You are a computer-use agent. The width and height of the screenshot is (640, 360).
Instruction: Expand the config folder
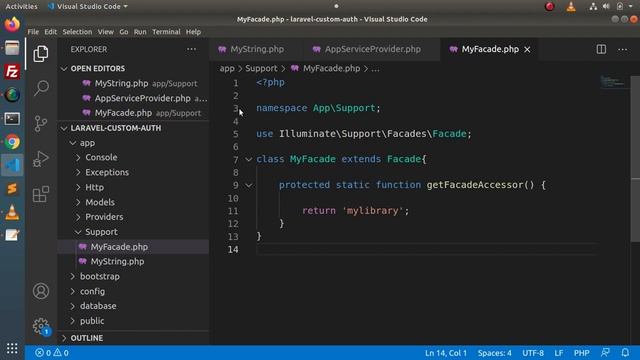pos(73,291)
